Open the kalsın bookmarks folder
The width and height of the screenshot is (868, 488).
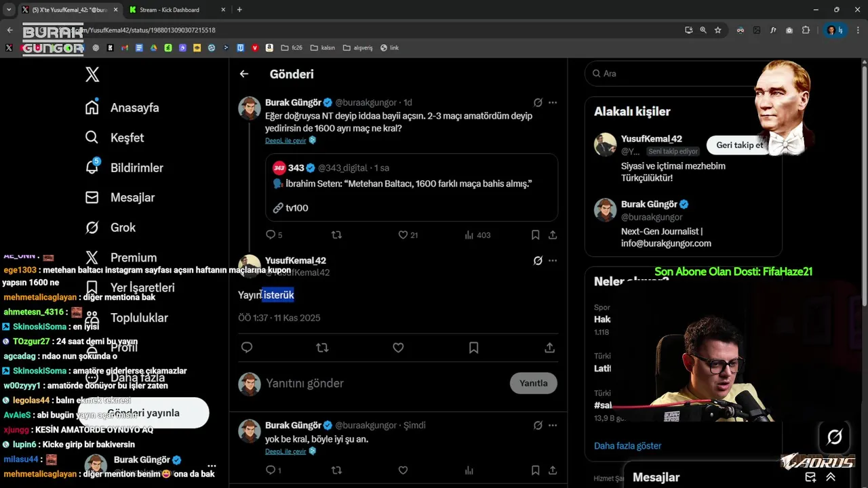pyautogui.click(x=323, y=48)
